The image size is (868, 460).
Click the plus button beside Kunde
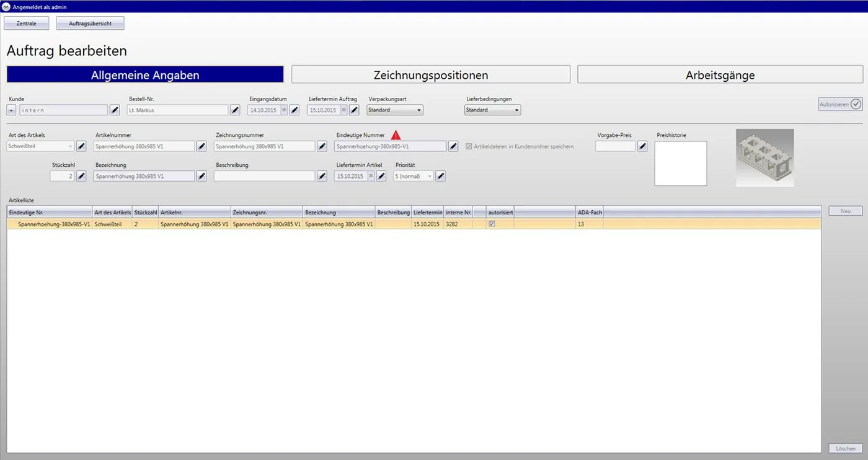coord(11,110)
